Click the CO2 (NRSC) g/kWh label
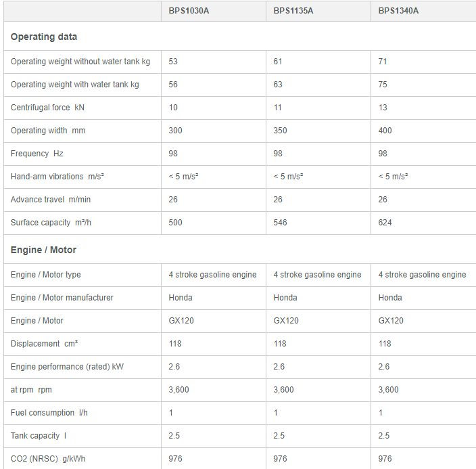This screenshot has width=476, height=469. [48, 459]
